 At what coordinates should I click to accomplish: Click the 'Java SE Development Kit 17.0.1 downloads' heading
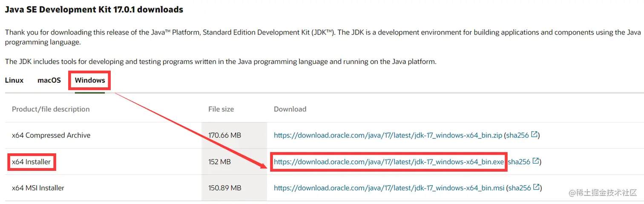94,9
